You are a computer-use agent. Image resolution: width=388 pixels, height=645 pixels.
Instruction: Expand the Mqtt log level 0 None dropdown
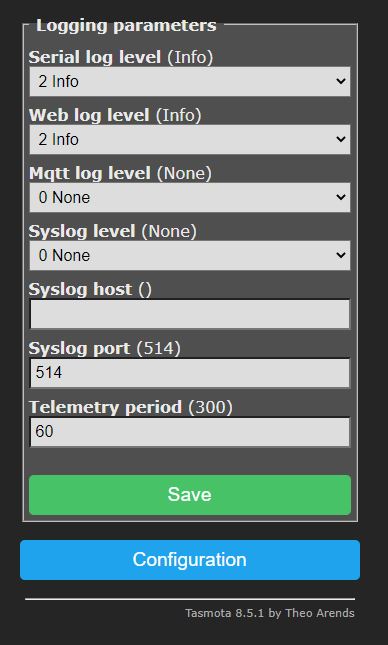(x=190, y=197)
